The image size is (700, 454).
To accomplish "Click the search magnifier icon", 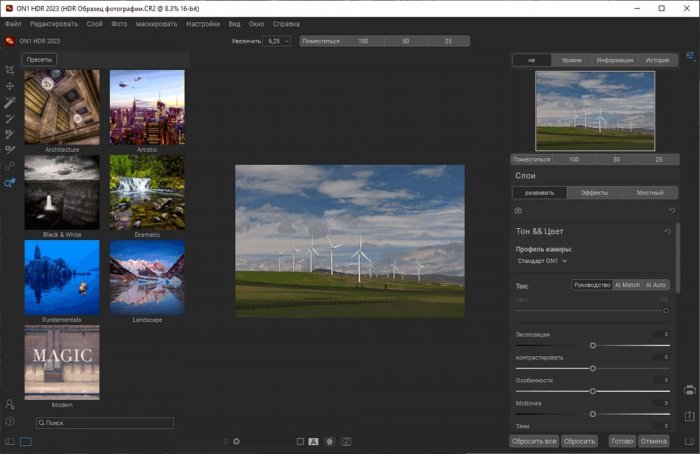I will point(42,423).
